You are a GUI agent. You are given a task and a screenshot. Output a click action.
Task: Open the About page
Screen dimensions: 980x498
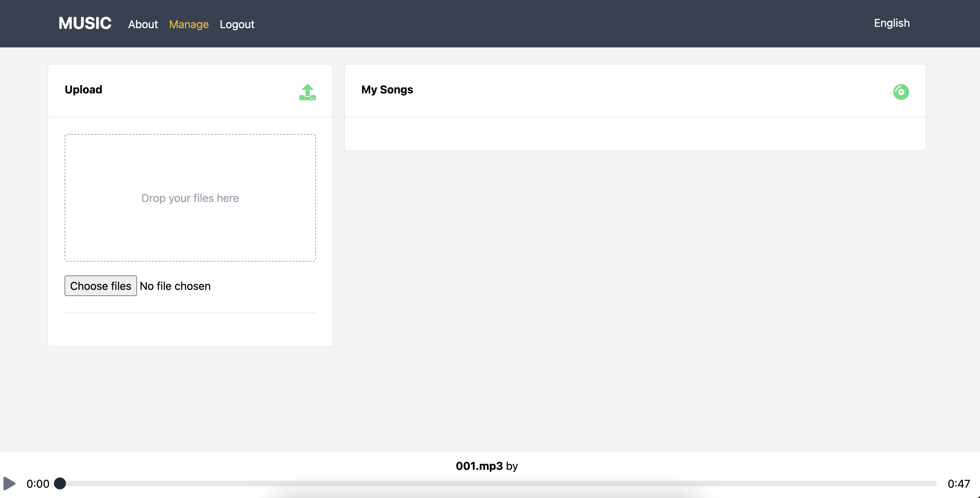[x=143, y=24]
